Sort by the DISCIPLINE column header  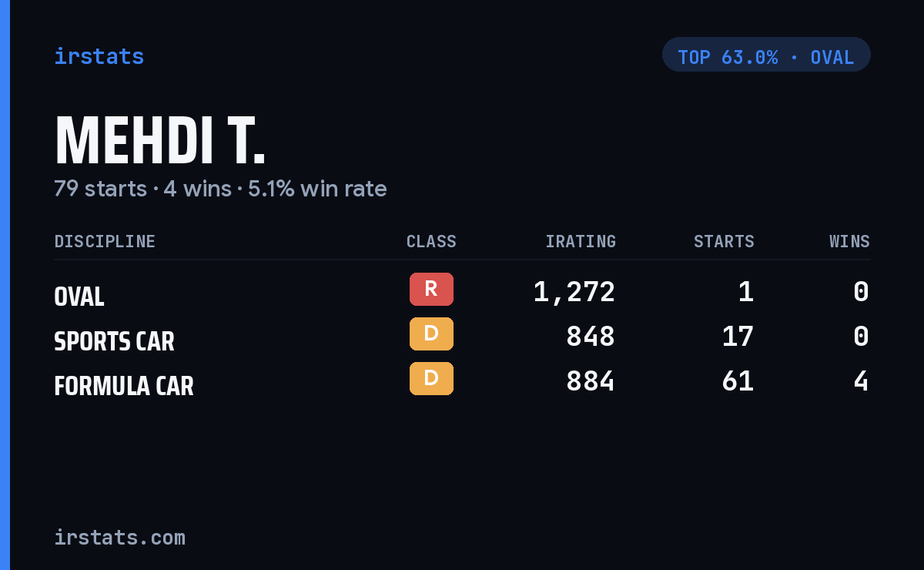[x=105, y=242]
